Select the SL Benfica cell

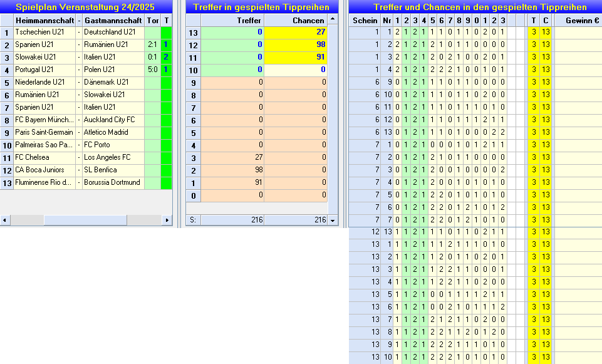(x=113, y=170)
